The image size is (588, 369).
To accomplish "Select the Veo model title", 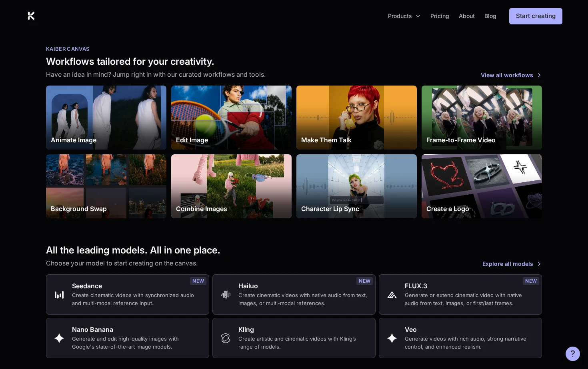I will pos(411,329).
